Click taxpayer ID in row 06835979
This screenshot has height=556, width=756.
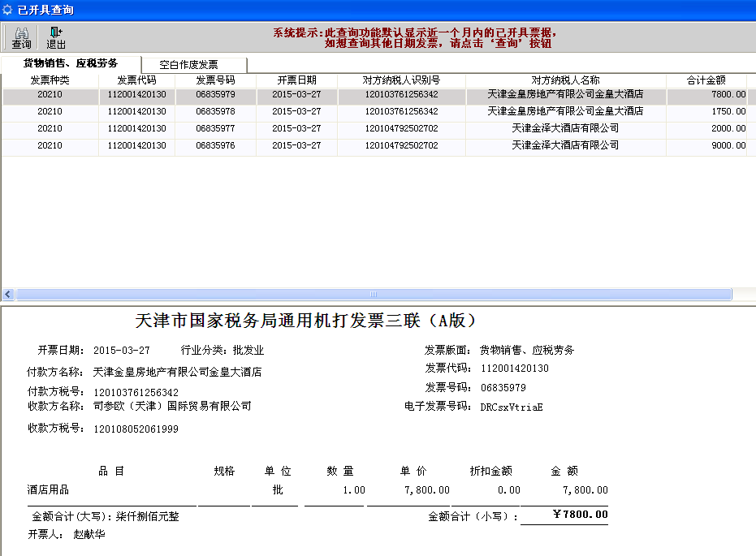point(402,94)
